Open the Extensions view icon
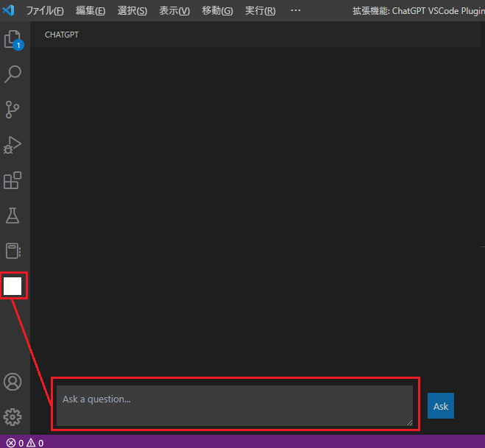Screen dimensions: 485x448 click(x=13, y=180)
